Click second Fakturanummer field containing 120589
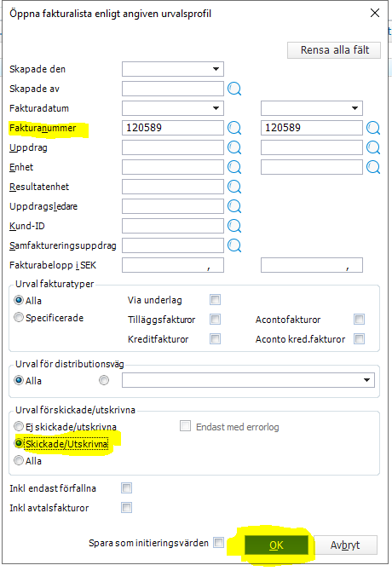 312,128
